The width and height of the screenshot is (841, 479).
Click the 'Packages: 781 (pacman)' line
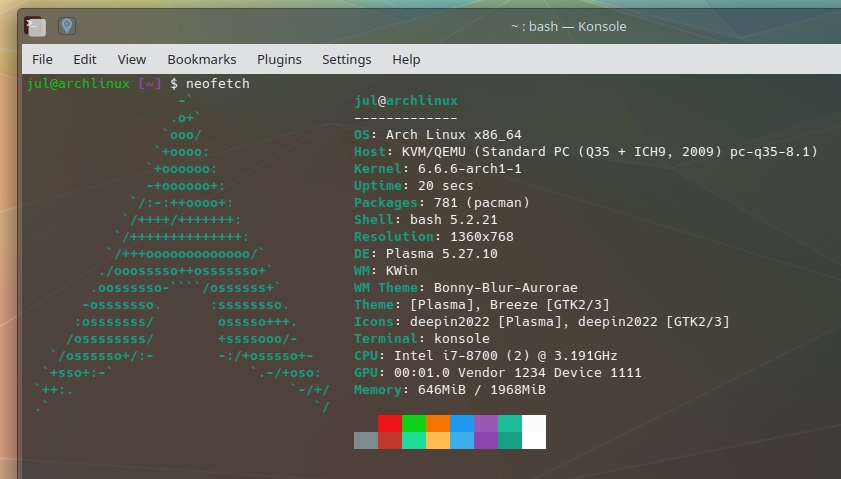point(442,203)
